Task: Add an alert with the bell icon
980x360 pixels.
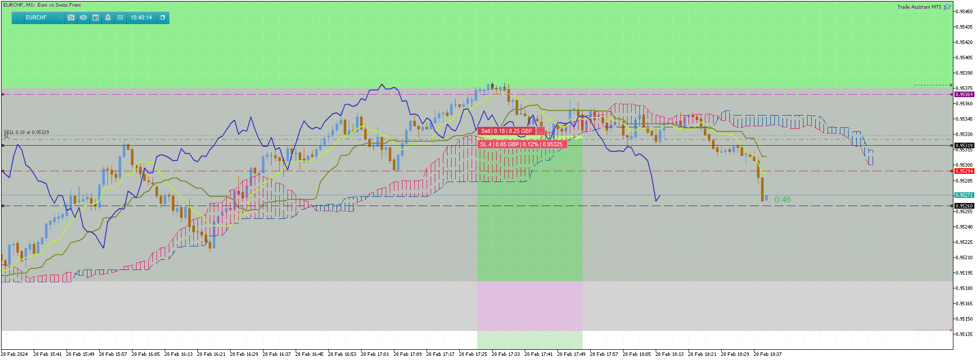Action: 108,17
